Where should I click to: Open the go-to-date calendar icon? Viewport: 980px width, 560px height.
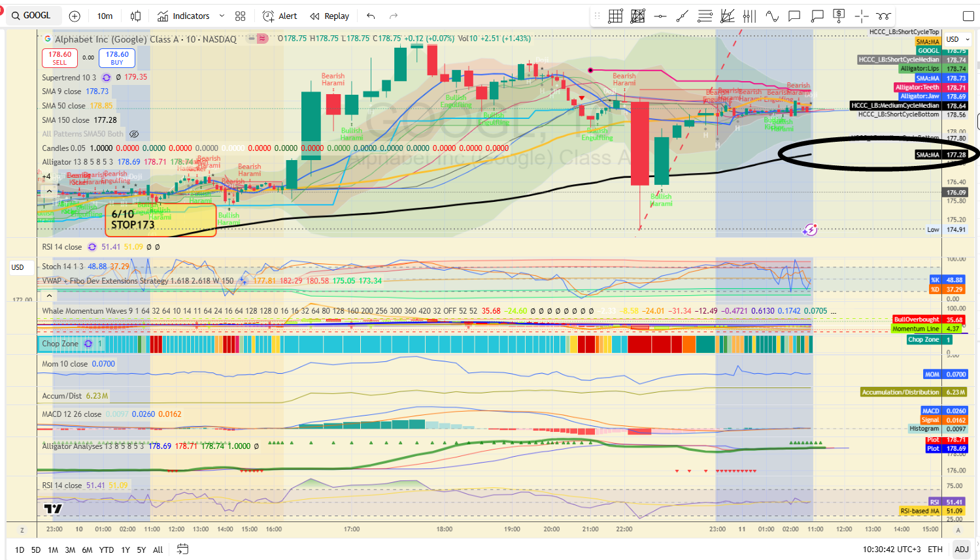point(182,549)
